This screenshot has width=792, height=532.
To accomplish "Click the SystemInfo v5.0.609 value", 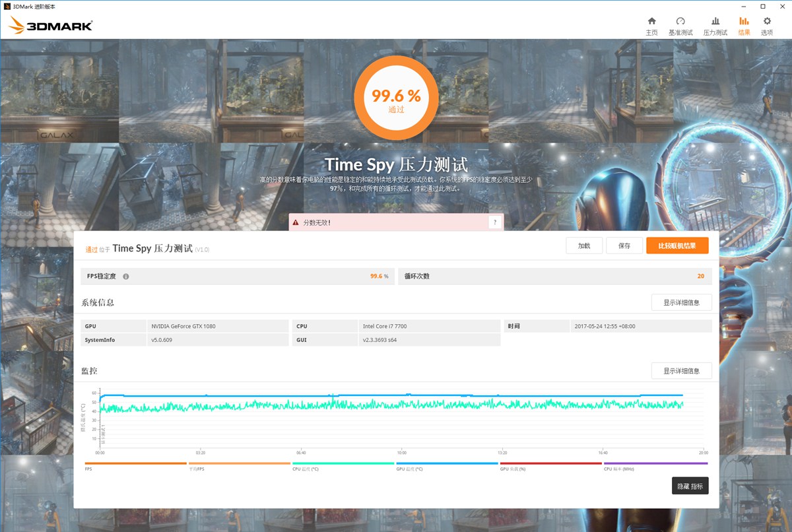I will pyautogui.click(x=162, y=340).
